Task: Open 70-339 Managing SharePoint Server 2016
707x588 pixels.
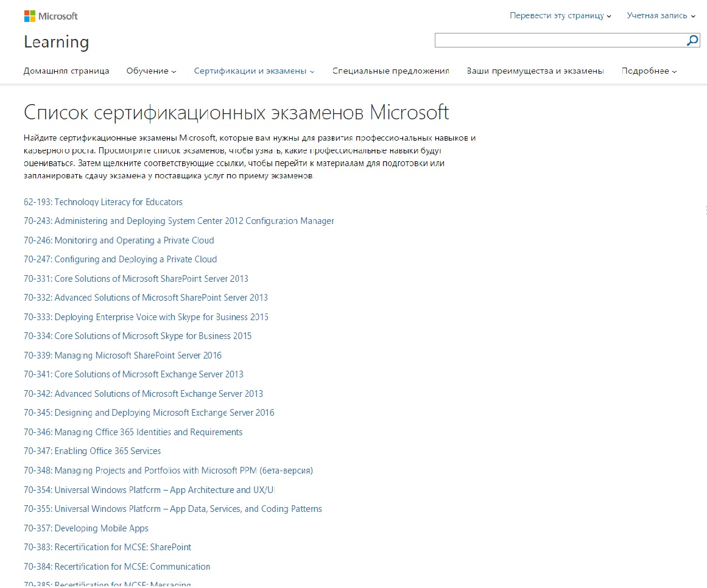Action: [x=122, y=355]
